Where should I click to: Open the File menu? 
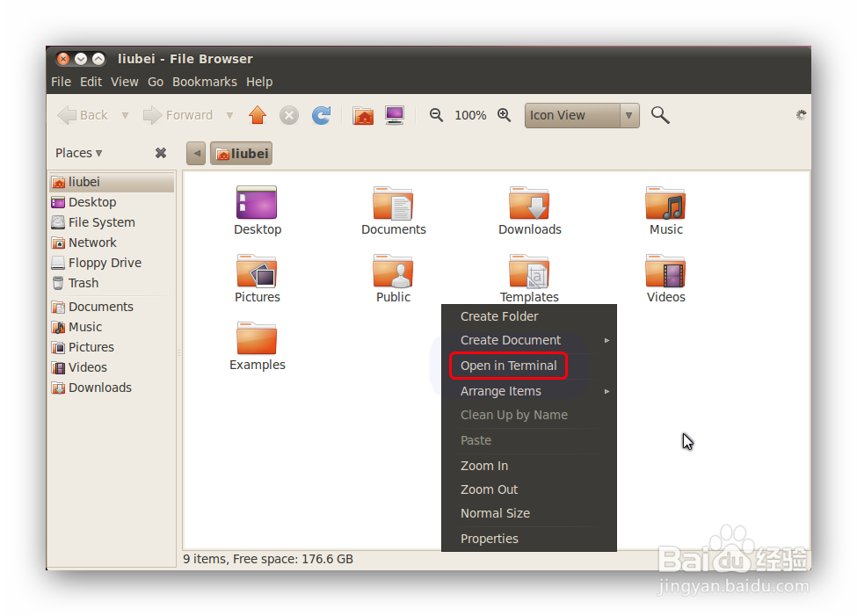(x=62, y=82)
